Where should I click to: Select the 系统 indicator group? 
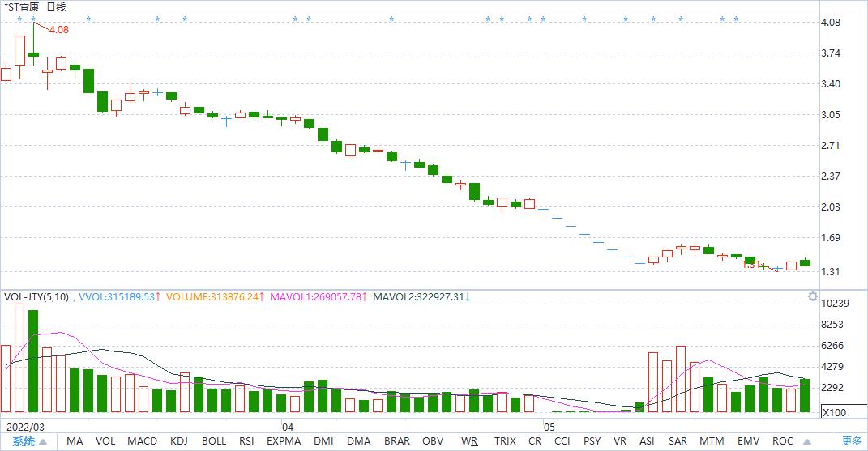[24, 441]
